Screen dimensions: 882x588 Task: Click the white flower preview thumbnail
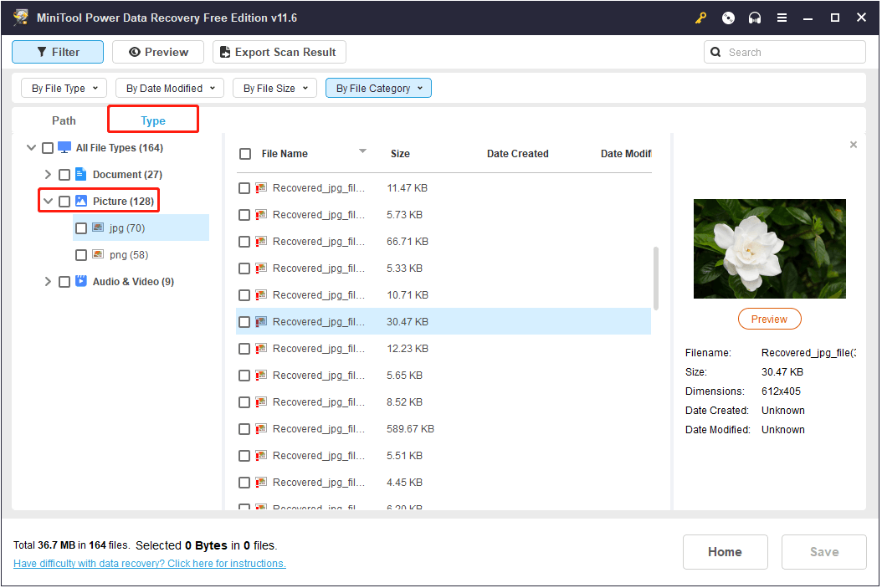click(x=770, y=248)
